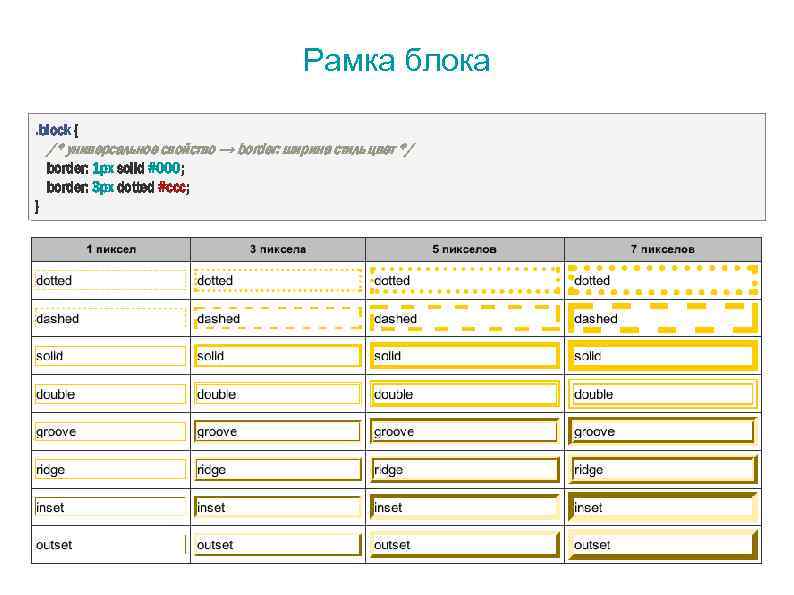Click the '3 пиксела' column header
Screen dimensions: 794x595
tap(277, 249)
